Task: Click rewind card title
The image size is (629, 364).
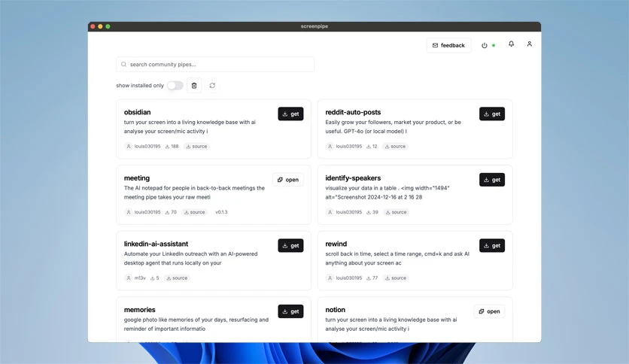Action: coord(336,244)
